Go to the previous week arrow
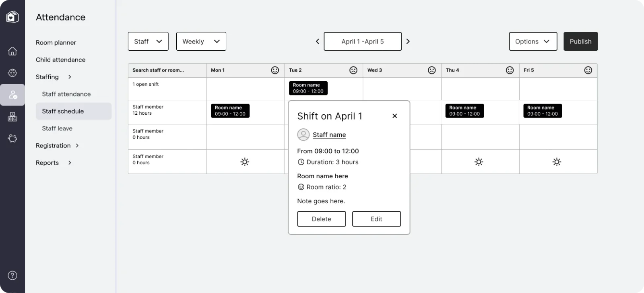644x293 pixels. pos(317,41)
